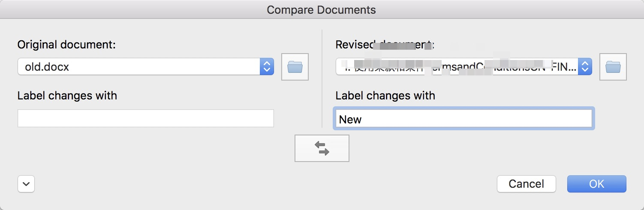
Task: Click the "Original document:" label
Action: (66, 45)
